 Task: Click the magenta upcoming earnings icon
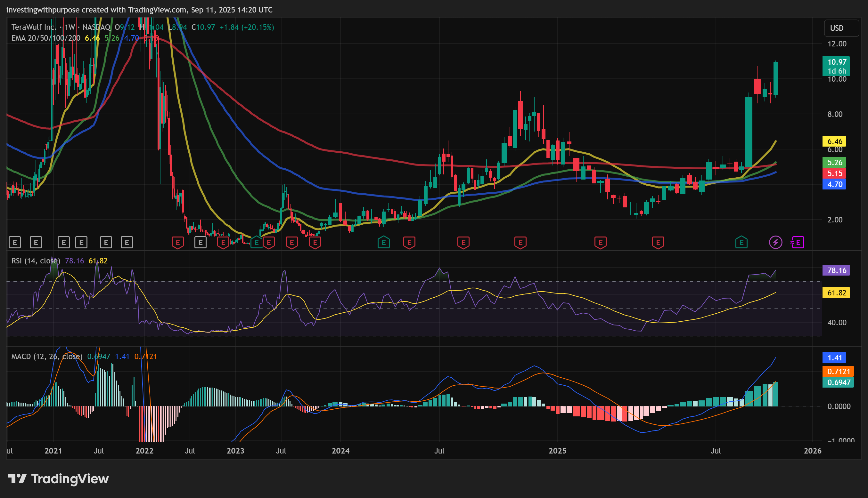798,243
